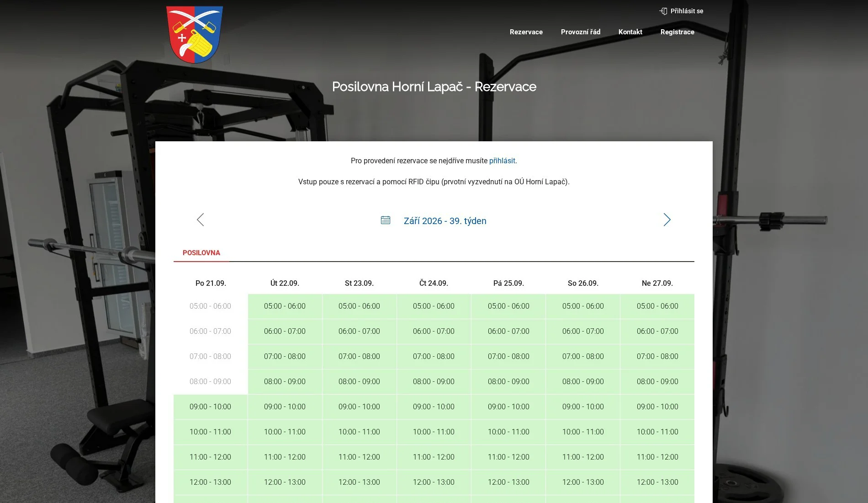The width and height of the screenshot is (868, 503).
Task: Choose Friday 25.09. slot 08:00 - 09:00
Action: 508,382
